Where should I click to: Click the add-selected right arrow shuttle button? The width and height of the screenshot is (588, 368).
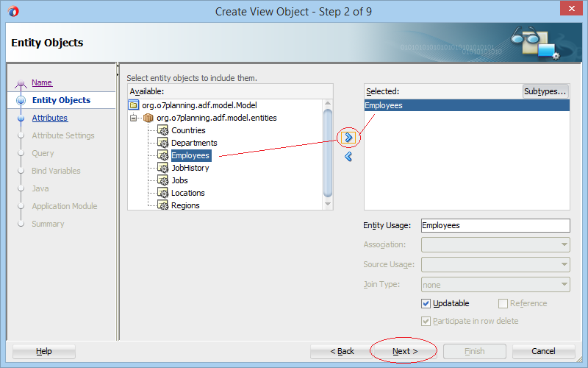pos(348,138)
